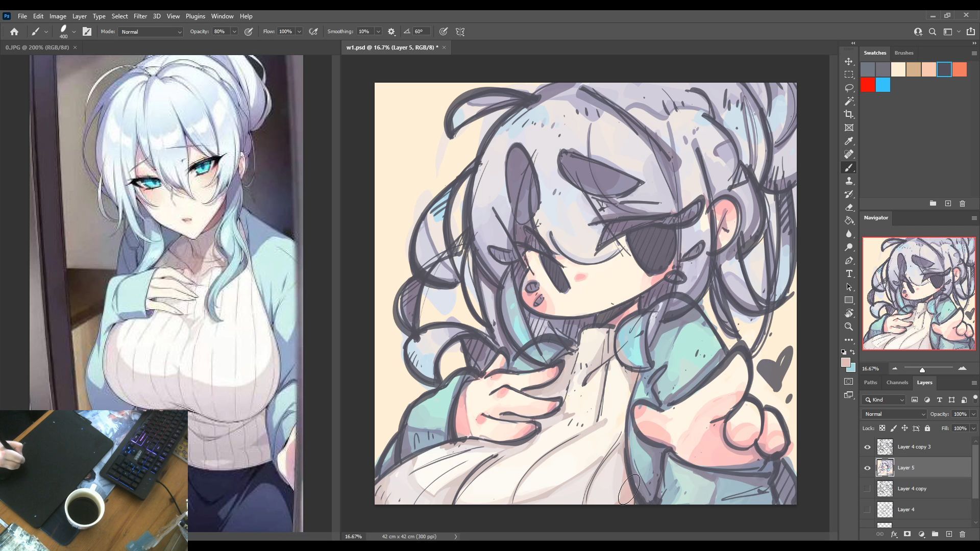Toggle pressure for opacity button
The height and width of the screenshot is (551, 980).
(249, 32)
